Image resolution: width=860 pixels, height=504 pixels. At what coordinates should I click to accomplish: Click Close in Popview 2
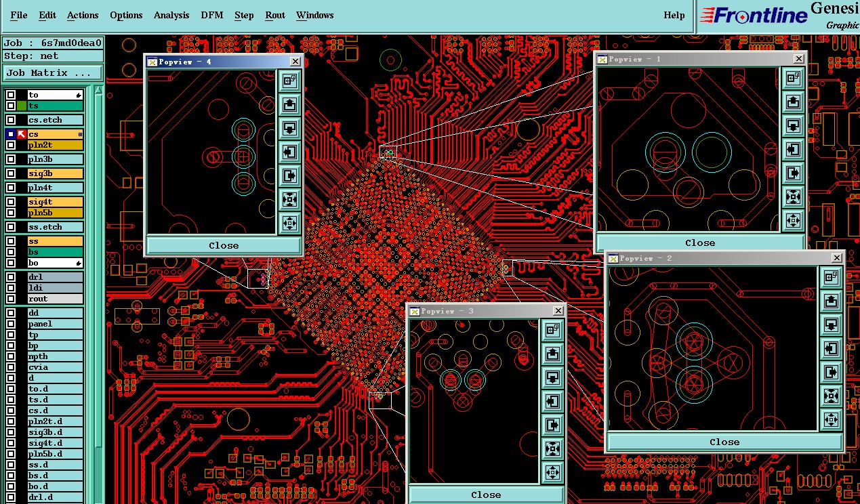[724, 442]
